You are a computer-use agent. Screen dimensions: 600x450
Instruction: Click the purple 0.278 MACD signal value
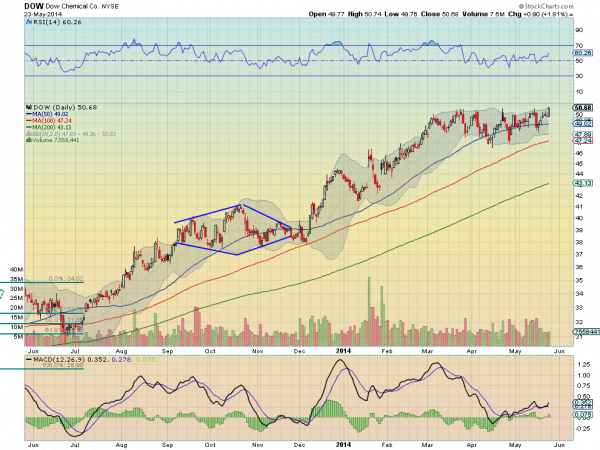point(121,360)
